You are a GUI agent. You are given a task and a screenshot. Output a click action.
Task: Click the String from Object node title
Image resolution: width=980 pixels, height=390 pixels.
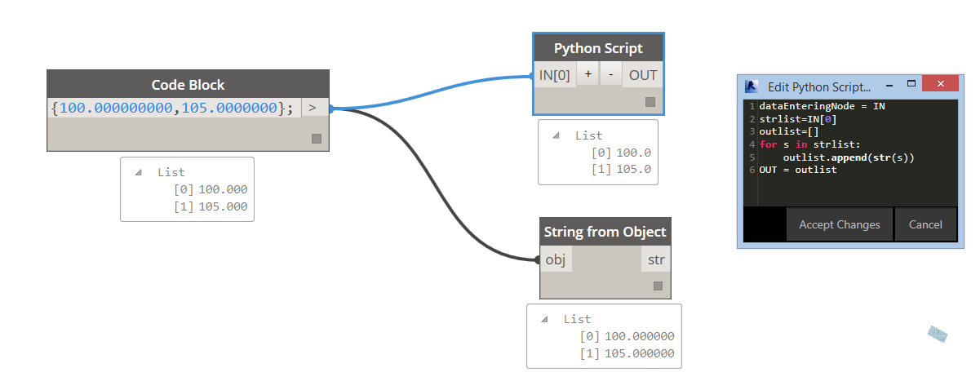tap(605, 232)
